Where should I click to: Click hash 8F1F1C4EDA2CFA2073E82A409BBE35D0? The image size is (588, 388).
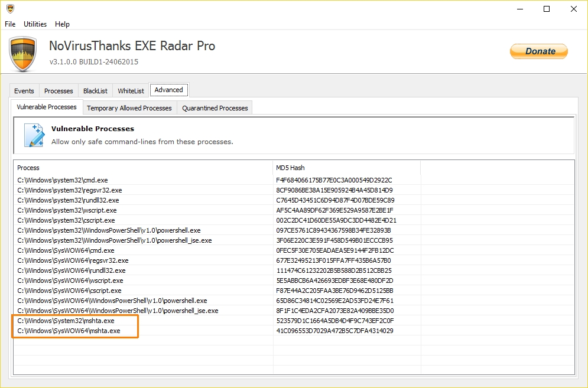(x=335, y=311)
